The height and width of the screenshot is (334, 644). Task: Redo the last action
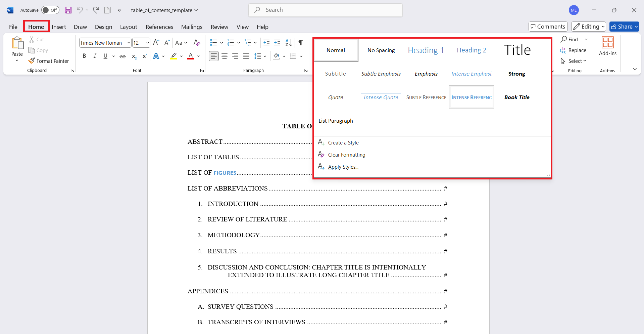[x=96, y=10]
